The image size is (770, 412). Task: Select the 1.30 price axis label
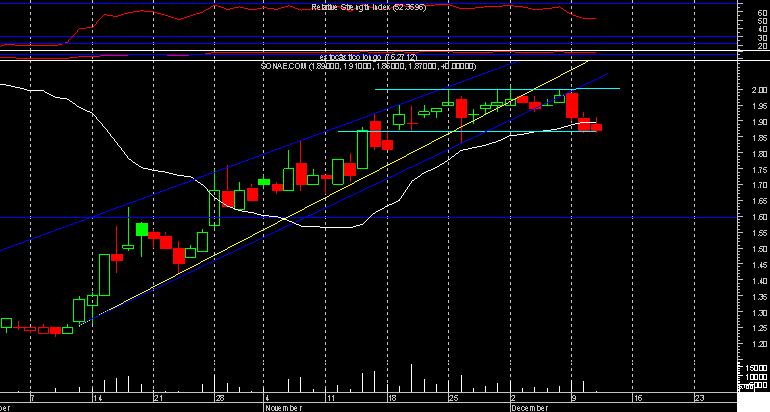tap(760, 313)
